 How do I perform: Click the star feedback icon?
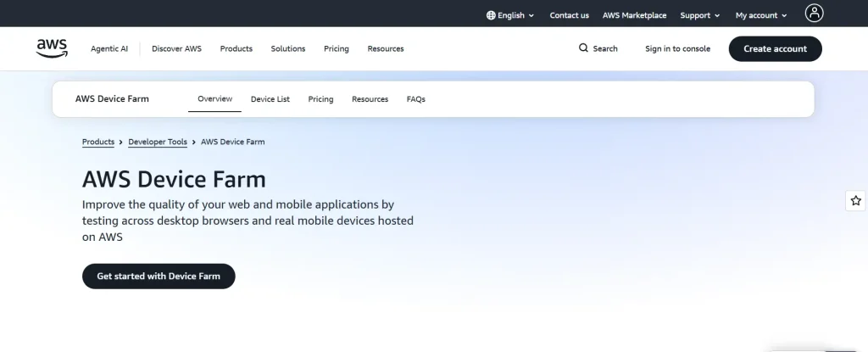(x=856, y=201)
